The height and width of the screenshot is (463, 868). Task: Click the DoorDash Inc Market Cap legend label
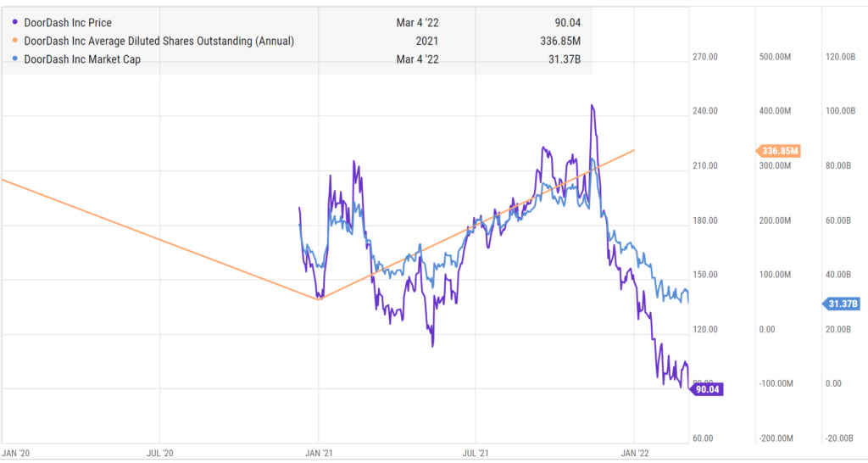82,59
